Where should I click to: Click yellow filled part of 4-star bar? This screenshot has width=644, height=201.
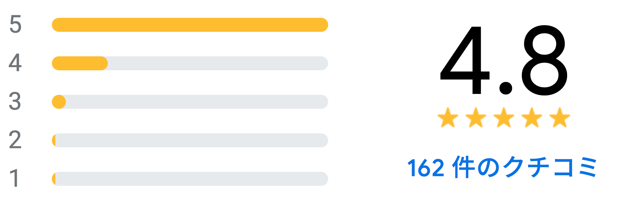pyautogui.click(x=80, y=63)
